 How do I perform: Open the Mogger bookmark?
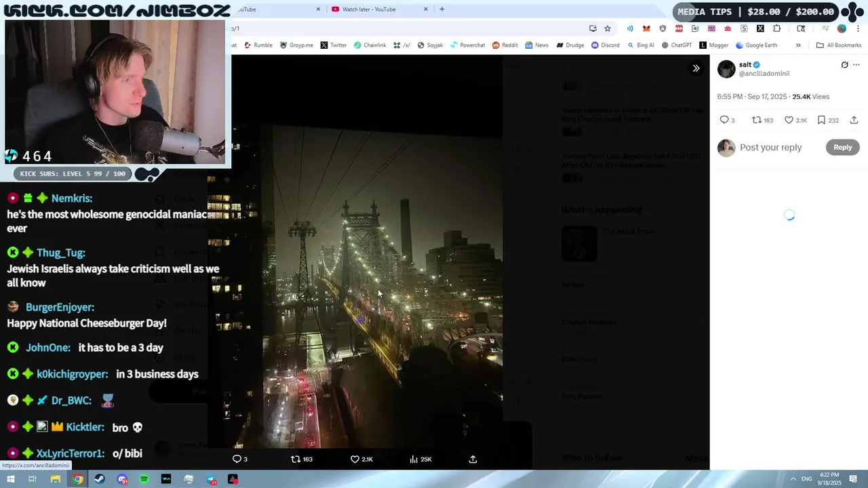[714, 45]
